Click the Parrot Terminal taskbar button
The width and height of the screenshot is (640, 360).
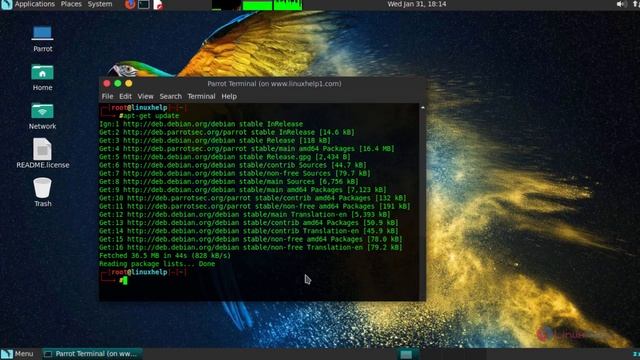pyautogui.click(x=92, y=354)
